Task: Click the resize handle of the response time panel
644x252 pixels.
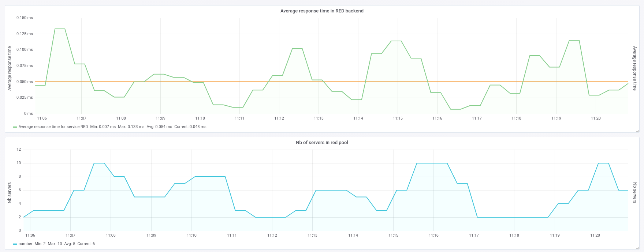Action: (637, 131)
